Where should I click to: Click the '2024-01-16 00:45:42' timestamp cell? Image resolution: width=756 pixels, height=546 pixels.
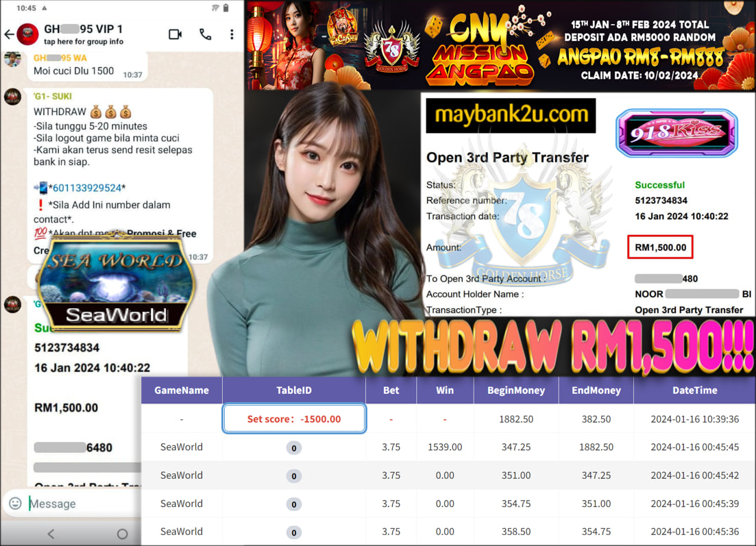tap(695, 475)
